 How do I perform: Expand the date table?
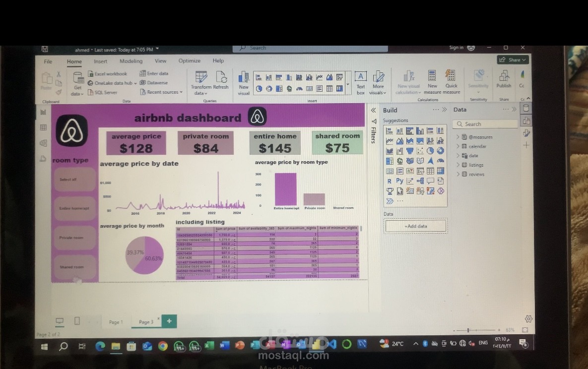point(458,155)
